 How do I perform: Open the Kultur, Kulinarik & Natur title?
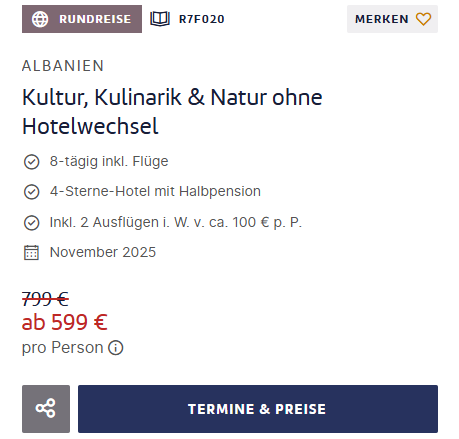click(172, 112)
